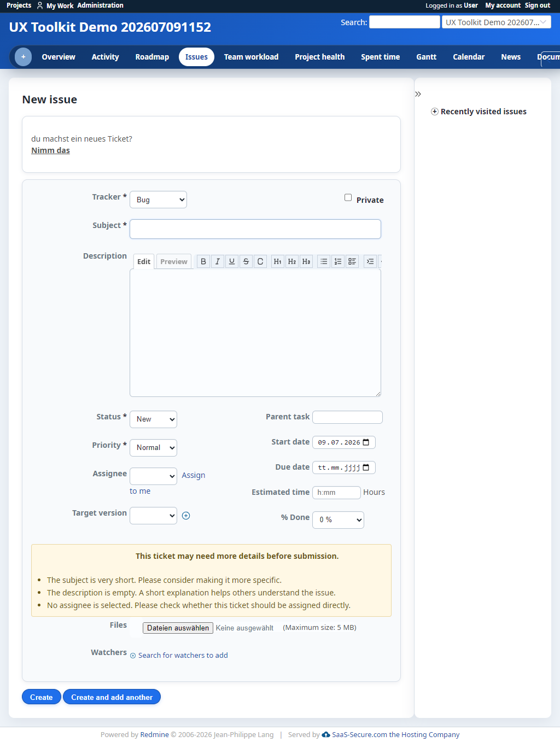This screenshot has width=560, height=742.
Task: Click the Create button
Action: point(42,697)
